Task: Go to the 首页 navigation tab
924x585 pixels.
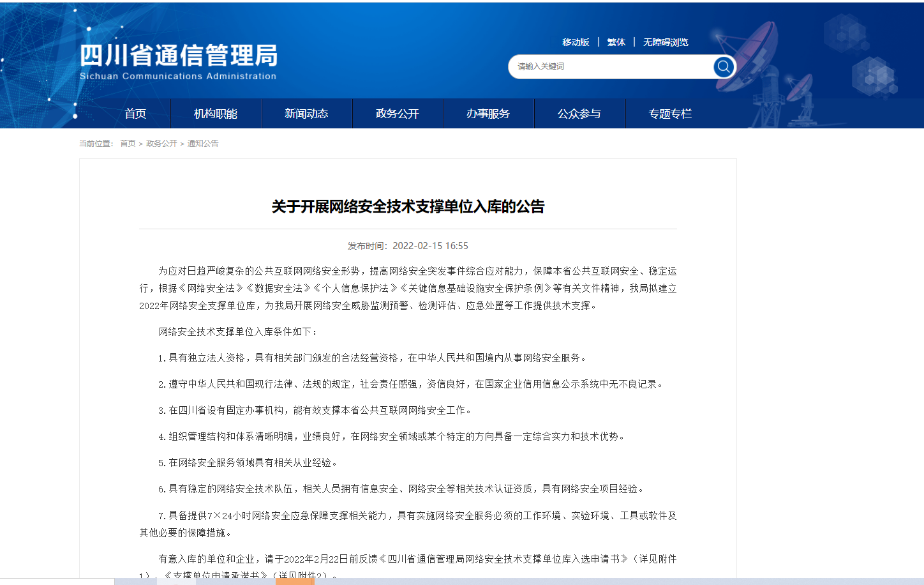Action: pos(135,114)
